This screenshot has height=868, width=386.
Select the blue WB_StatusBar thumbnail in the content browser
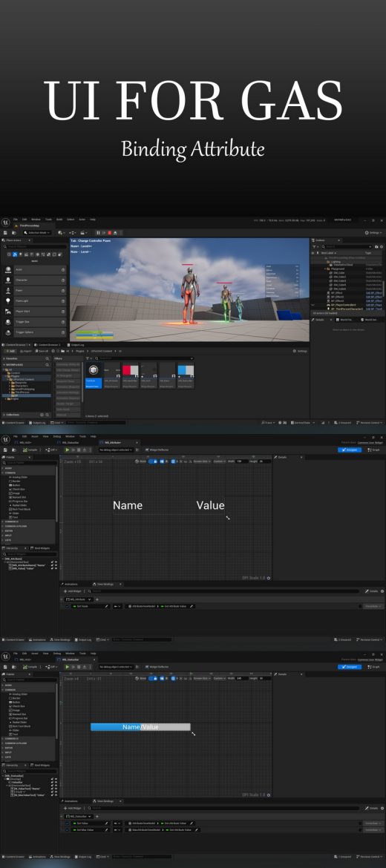pos(186,369)
